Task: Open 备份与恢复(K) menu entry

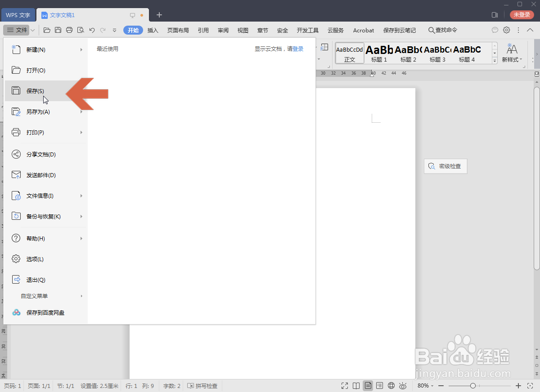Action: [x=45, y=216]
